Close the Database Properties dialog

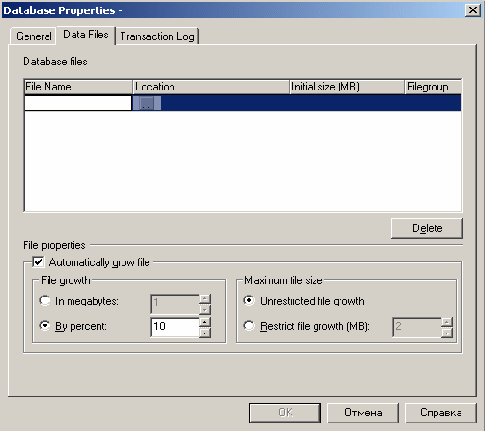click(x=473, y=10)
